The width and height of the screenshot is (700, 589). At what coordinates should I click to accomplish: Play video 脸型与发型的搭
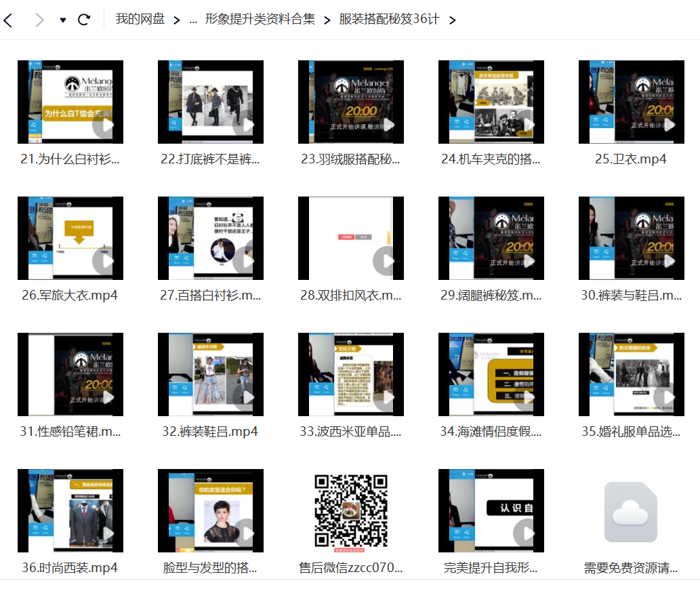point(211,510)
